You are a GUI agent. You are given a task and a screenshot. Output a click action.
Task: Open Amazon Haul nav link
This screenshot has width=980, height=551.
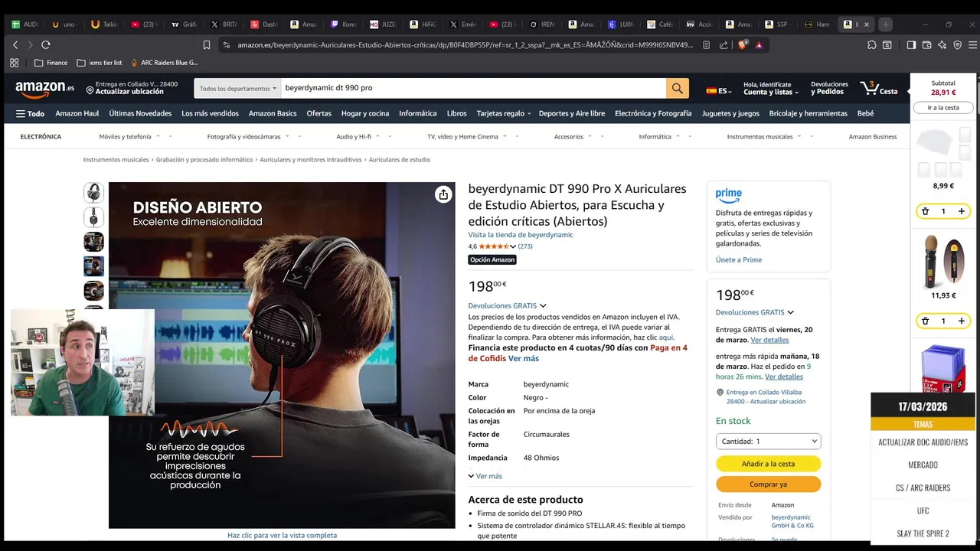(77, 113)
